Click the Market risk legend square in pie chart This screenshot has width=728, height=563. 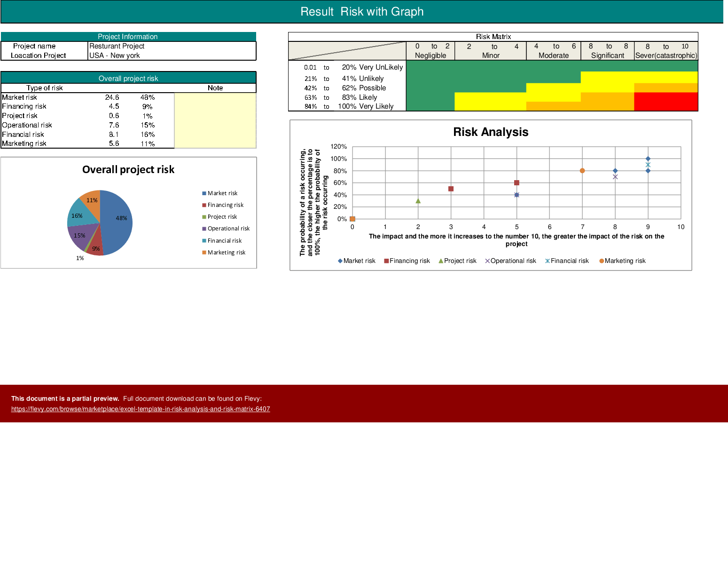point(204,193)
